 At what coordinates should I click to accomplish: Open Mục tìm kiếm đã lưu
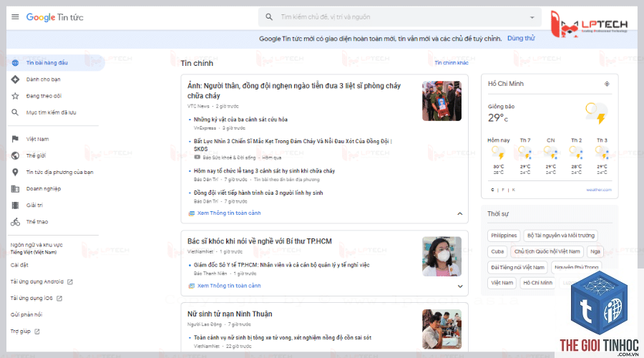click(x=52, y=112)
